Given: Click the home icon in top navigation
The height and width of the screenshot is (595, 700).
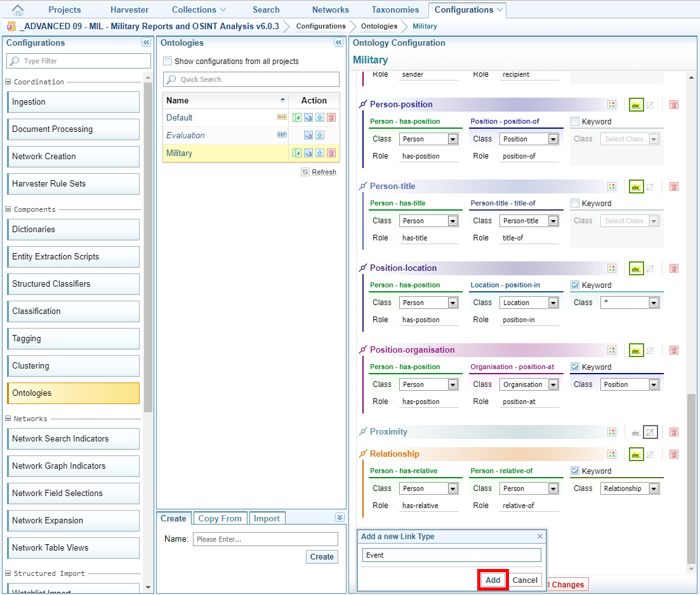Looking at the screenshot, I should click(x=18, y=10).
